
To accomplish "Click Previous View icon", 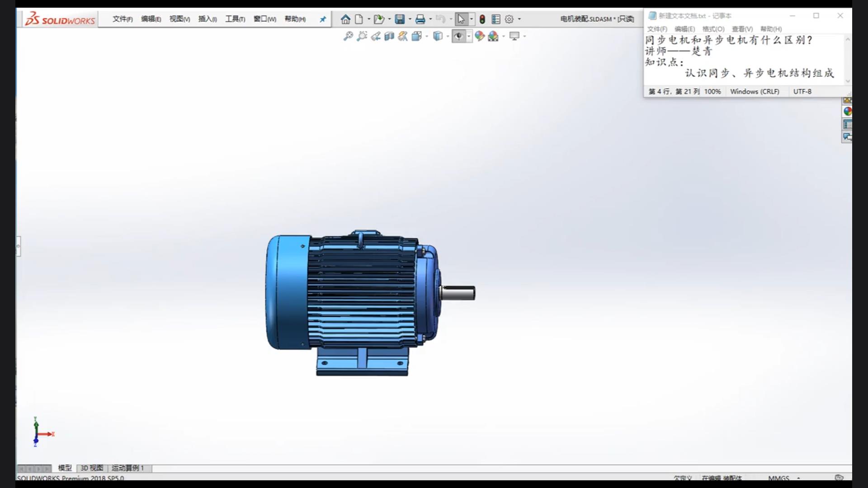I will coord(375,36).
